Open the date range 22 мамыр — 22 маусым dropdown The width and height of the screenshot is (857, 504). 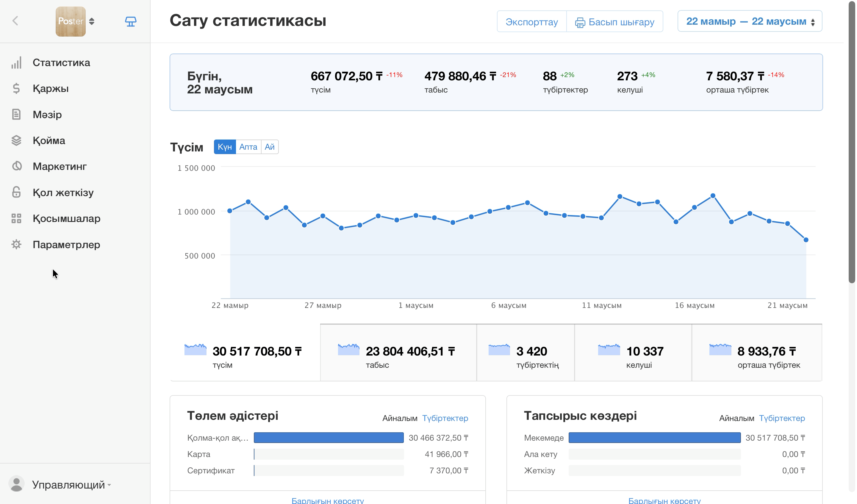point(750,21)
